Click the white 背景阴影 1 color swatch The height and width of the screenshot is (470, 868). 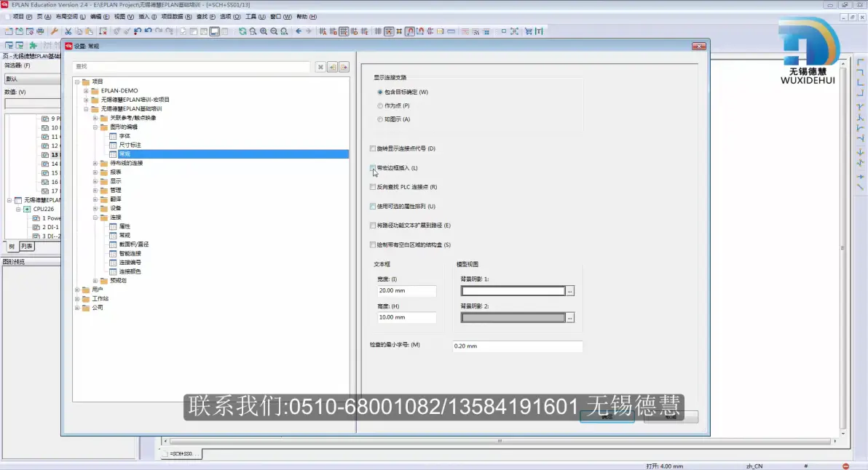click(x=513, y=291)
